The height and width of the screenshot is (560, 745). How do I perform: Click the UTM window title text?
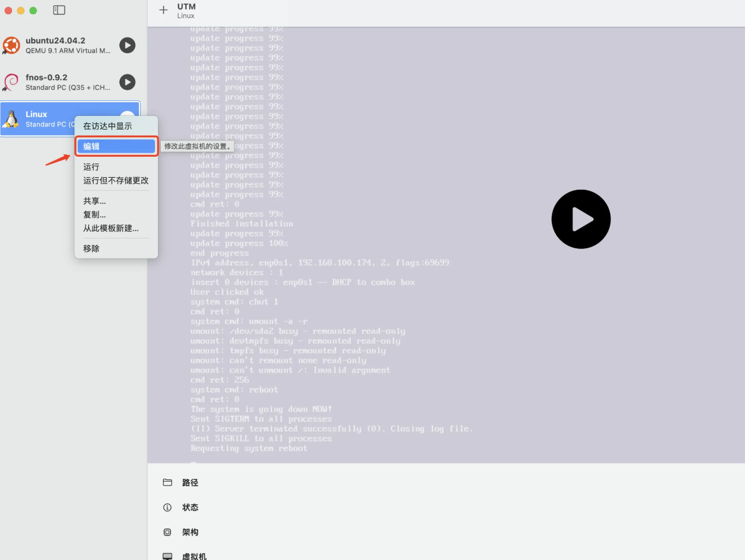pyautogui.click(x=186, y=7)
